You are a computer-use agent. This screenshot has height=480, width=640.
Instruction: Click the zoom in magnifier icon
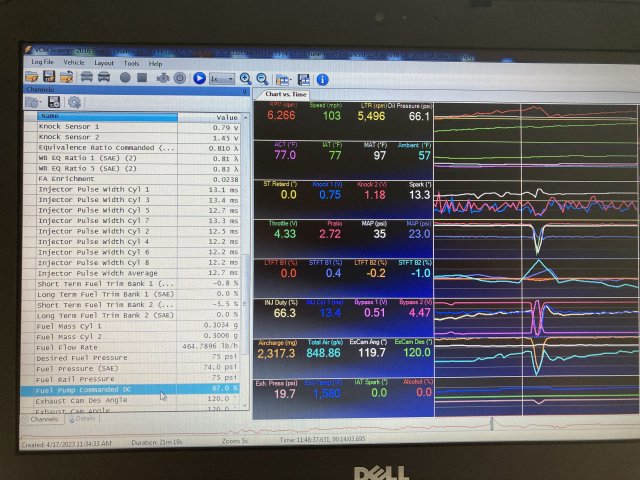245,78
